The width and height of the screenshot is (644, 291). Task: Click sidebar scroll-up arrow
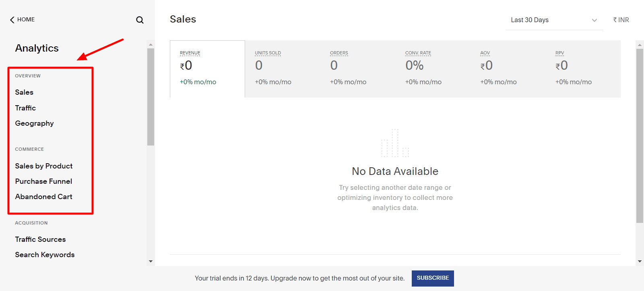coord(151,45)
